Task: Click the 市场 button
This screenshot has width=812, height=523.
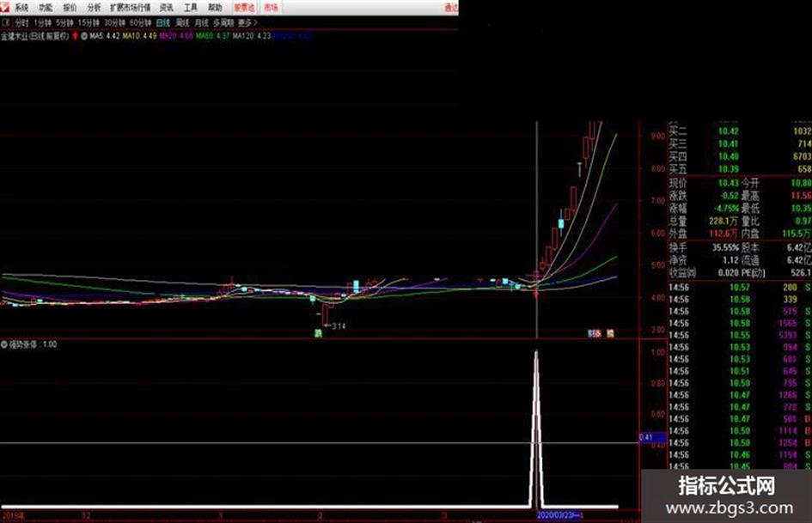Action: 271,7
